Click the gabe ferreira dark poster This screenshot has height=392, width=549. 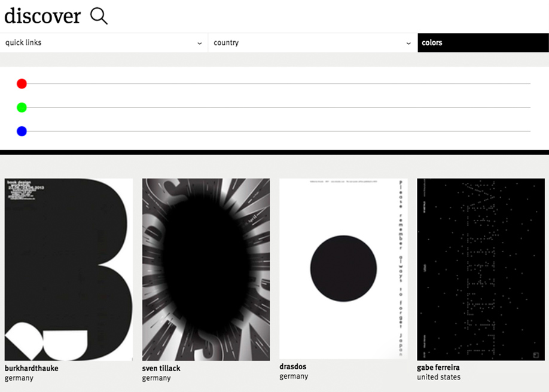click(480, 269)
